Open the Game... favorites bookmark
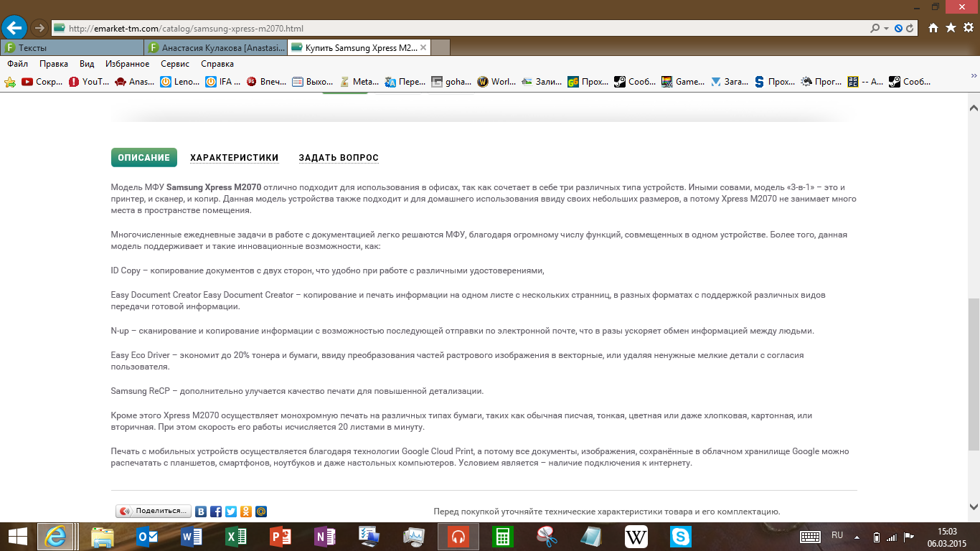Screen dimensions: 980x551 [683, 82]
